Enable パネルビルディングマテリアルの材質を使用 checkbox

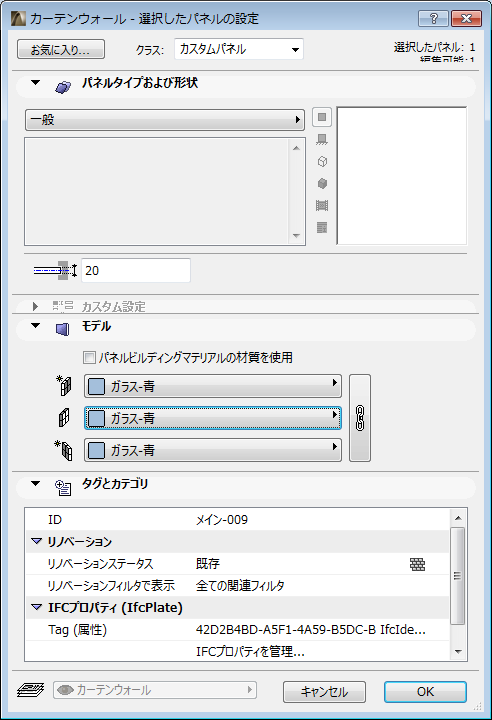(89, 357)
